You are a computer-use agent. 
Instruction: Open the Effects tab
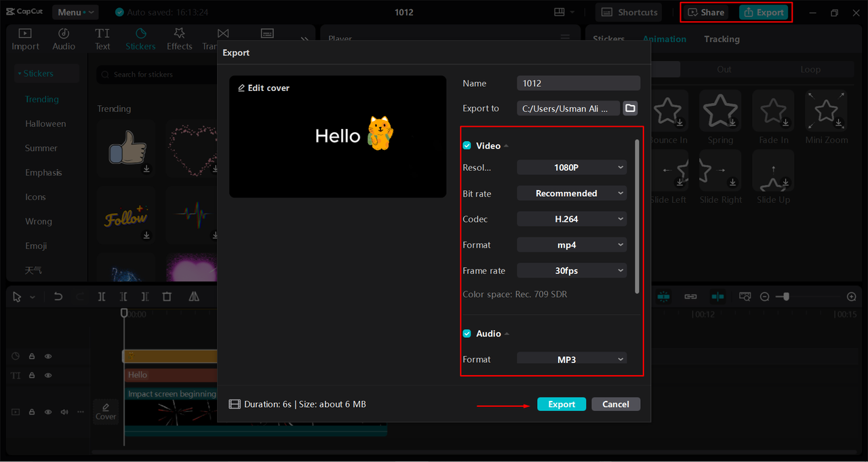180,39
